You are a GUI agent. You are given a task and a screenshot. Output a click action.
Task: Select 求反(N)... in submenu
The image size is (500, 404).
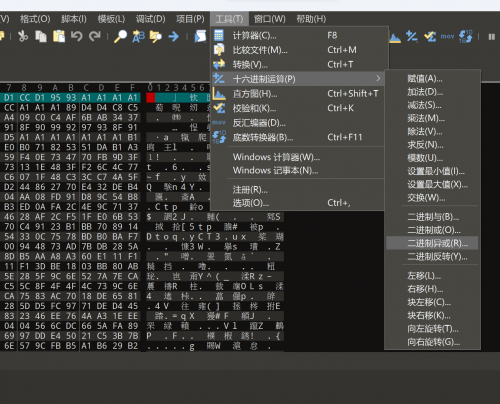(x=432, y=145)
